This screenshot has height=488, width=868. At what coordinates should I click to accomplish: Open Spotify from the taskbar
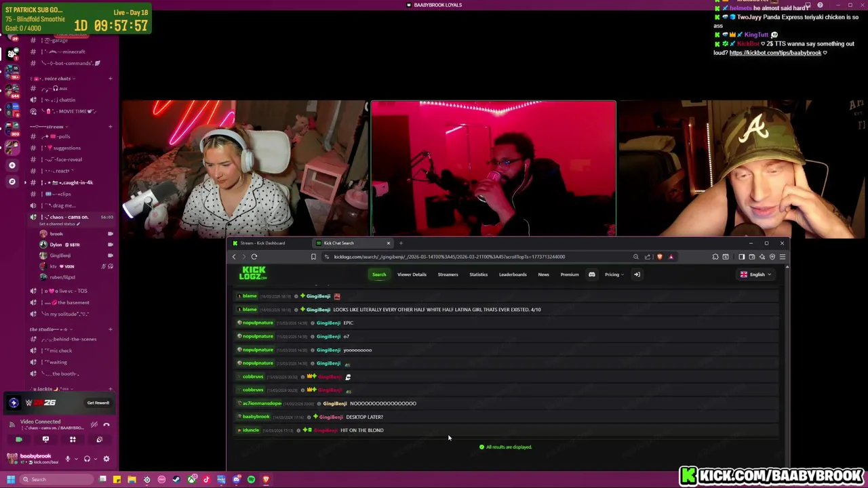click(251, 480)
